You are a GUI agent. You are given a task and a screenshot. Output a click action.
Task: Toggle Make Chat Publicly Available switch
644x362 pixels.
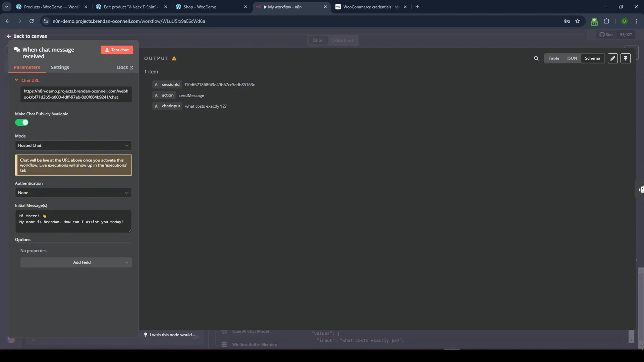22,123
